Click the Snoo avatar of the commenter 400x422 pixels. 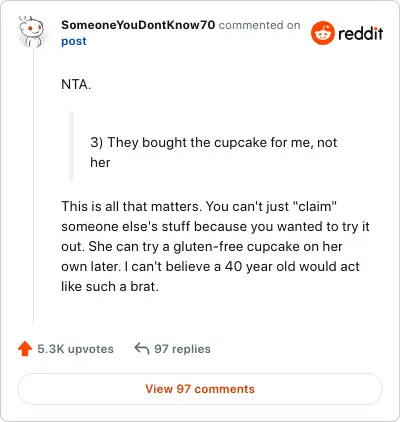point(31,32)
